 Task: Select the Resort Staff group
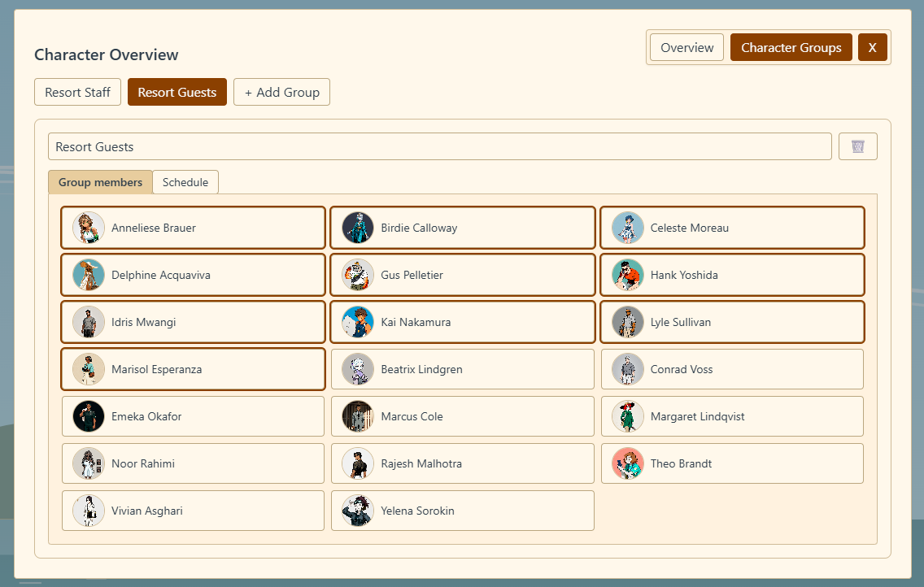(x=78, y=92)
